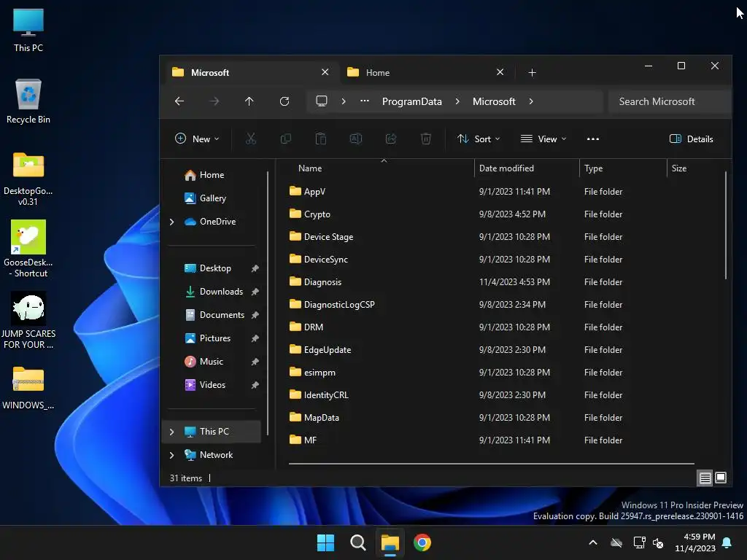Click File Explorer taskbar icon

pos(390,542)
